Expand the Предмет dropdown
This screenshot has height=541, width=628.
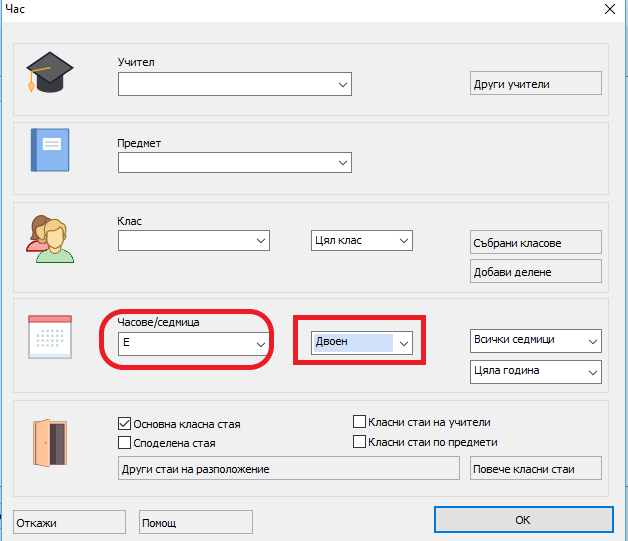click(x=343, y=161)
